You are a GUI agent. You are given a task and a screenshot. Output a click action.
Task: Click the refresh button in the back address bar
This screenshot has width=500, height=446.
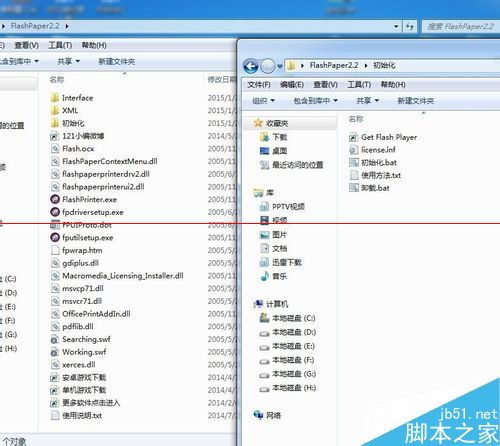click(x=410, y=26)
